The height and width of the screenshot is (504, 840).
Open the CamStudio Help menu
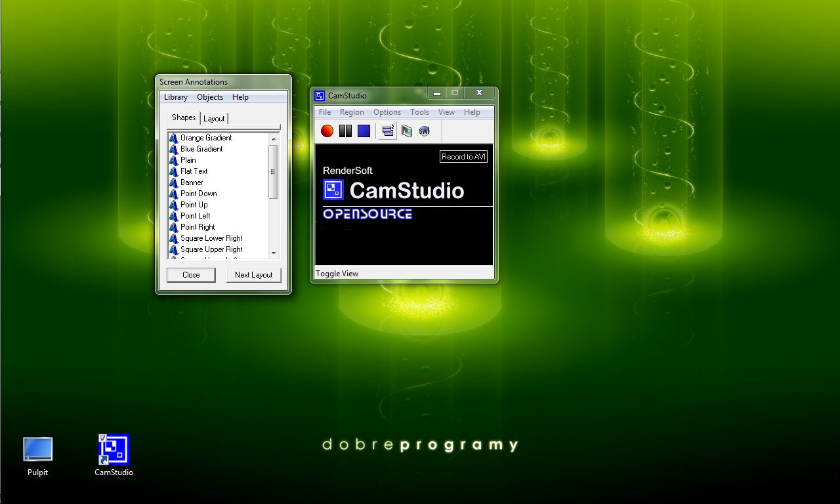point(472,112)
